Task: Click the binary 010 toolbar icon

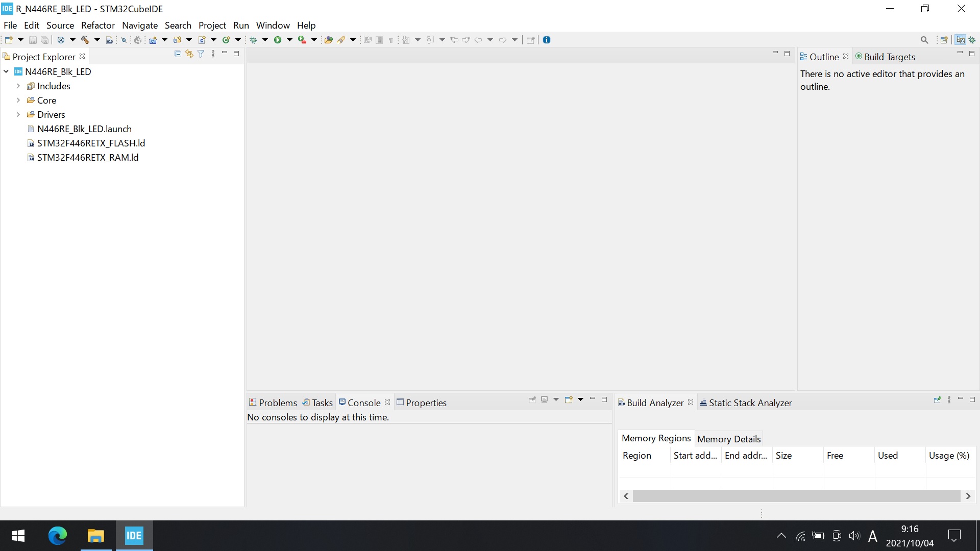Action: click(109, 40)
